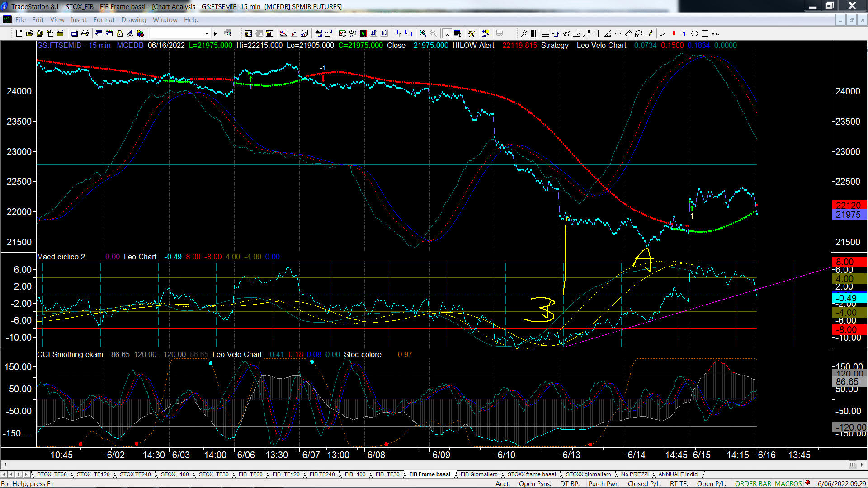
Task: Click the decrease bar spacing icon
Action: coord(398,33)
